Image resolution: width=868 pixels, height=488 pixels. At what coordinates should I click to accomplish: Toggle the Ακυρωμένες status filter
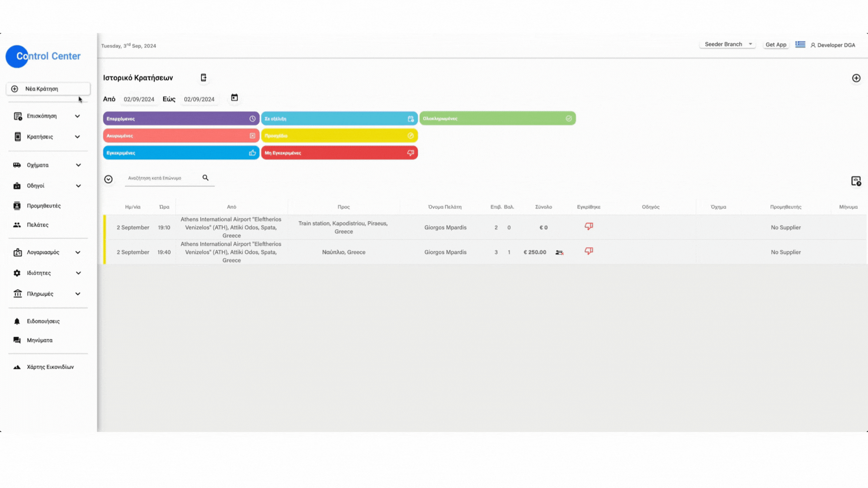(181, 136)
